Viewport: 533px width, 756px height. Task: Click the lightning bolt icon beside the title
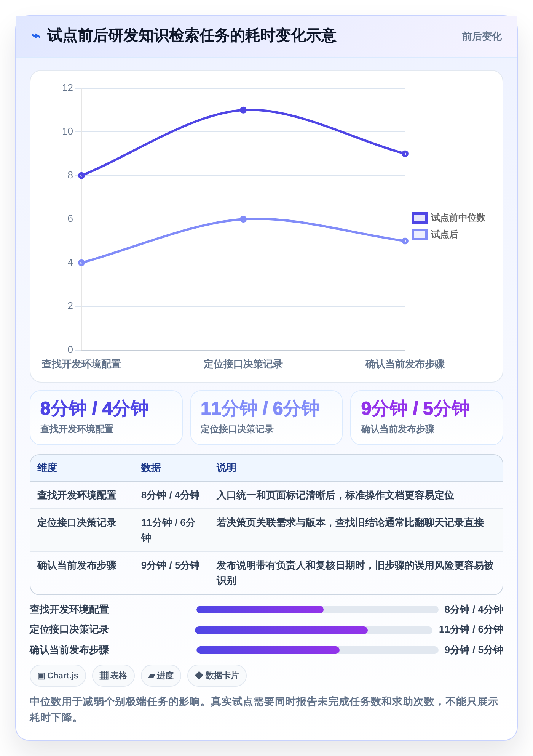pyautogui.click(x=36, y=36)
